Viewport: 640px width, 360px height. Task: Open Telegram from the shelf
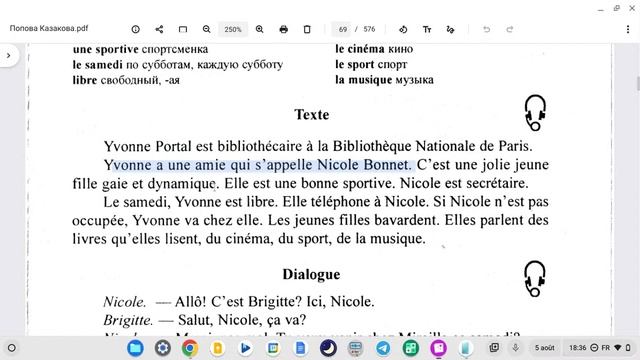tap(383, 348)
